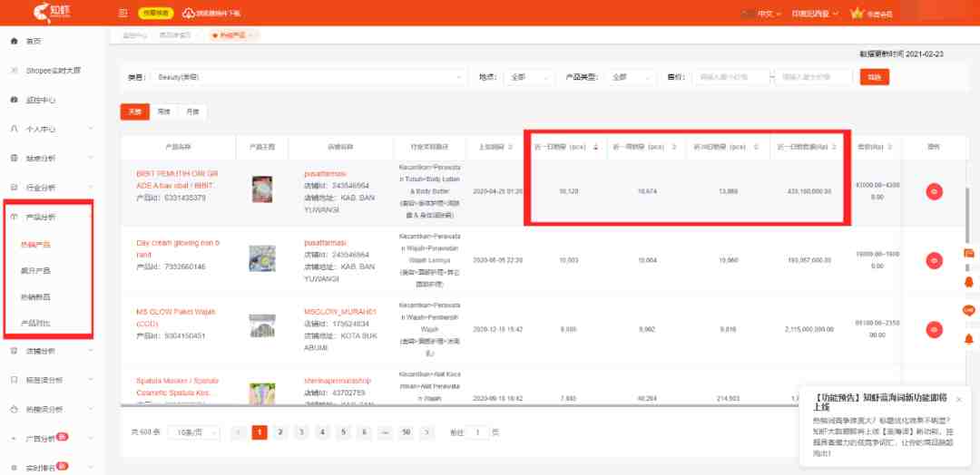Open the Spatula Masker product link
The width and height of the screenshot is (980, 475).
point(178,387)
